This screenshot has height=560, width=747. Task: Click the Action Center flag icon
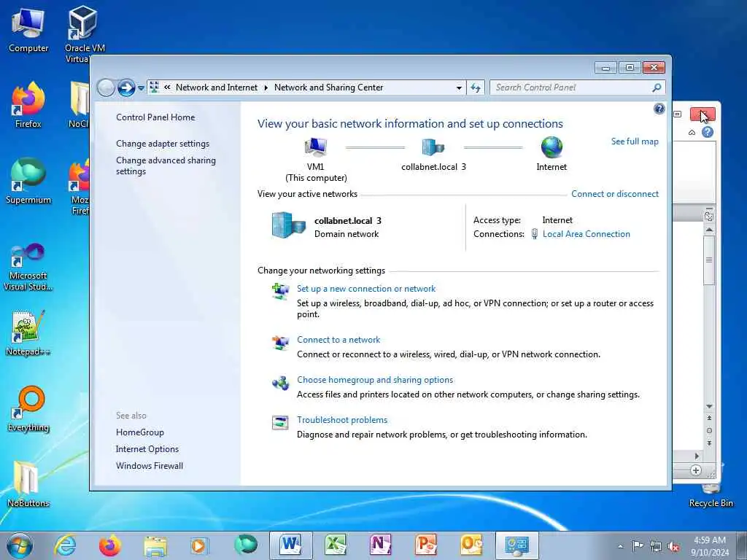638,546
